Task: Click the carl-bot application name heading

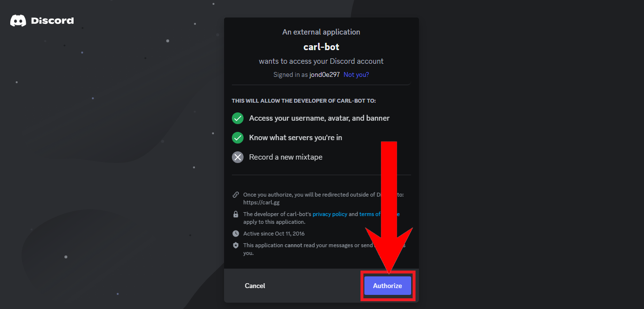Action: (321, 47)
